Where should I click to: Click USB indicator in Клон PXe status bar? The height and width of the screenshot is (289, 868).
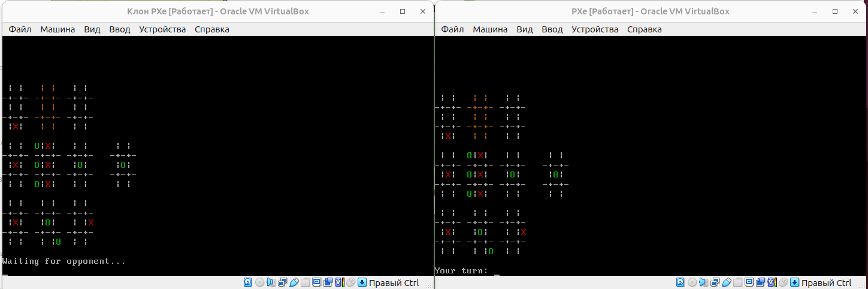click(294, 282)
